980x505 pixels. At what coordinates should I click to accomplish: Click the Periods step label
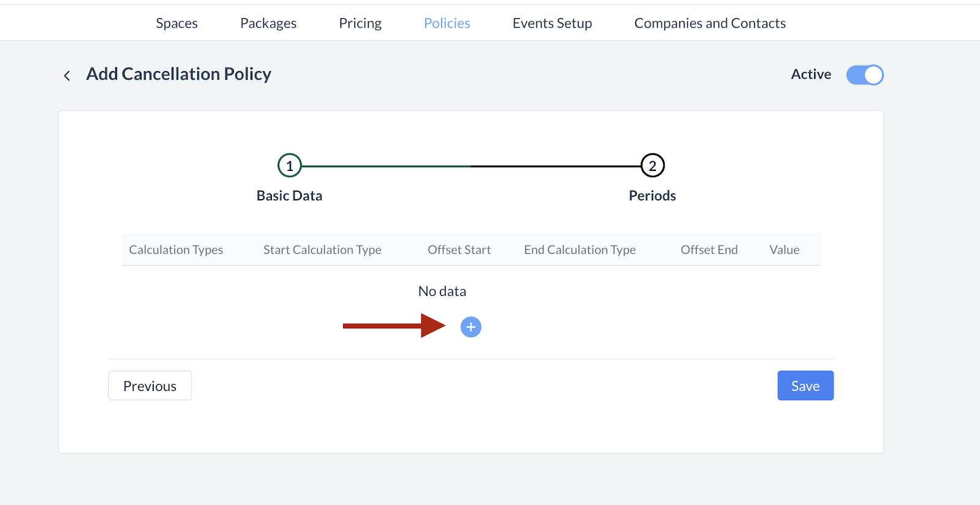652,196
